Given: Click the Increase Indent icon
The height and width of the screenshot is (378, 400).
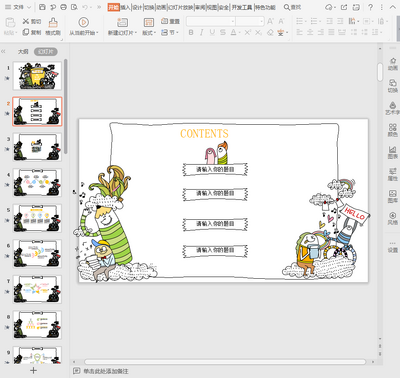Looking at the screenshot, I should [x=340, y=21].
